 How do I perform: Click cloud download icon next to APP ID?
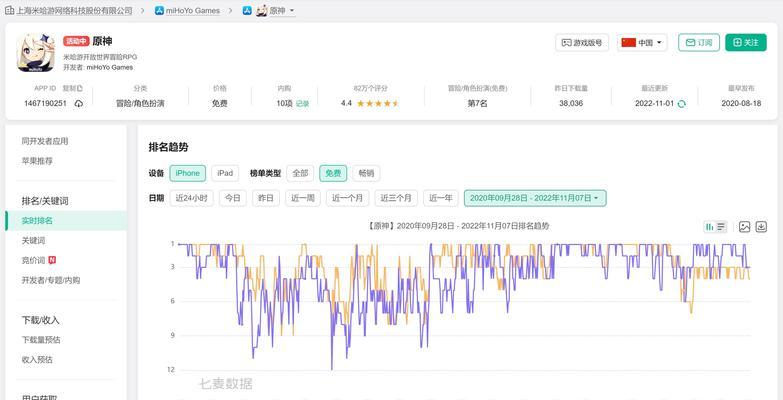(78, 104)
